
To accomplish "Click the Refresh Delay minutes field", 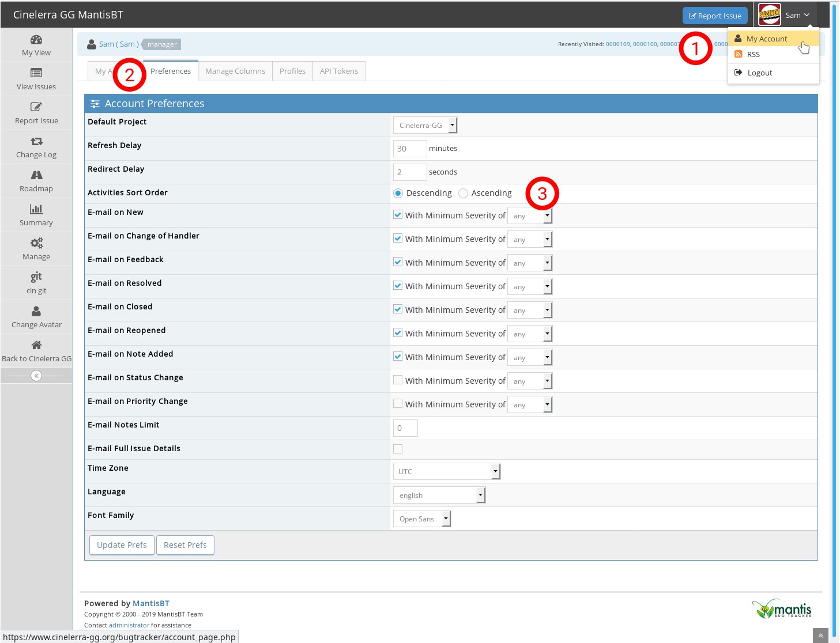I will click(409, 149).
